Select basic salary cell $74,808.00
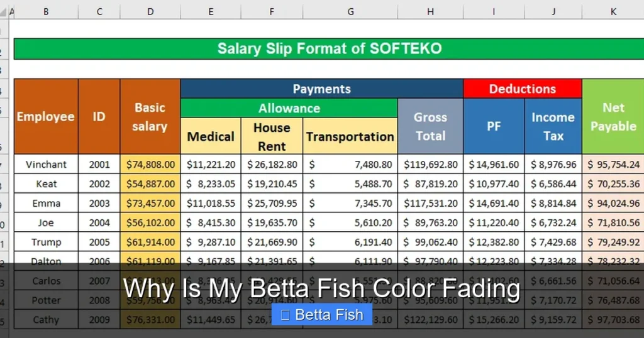The image size is (644, 338). tap(150, 164)
